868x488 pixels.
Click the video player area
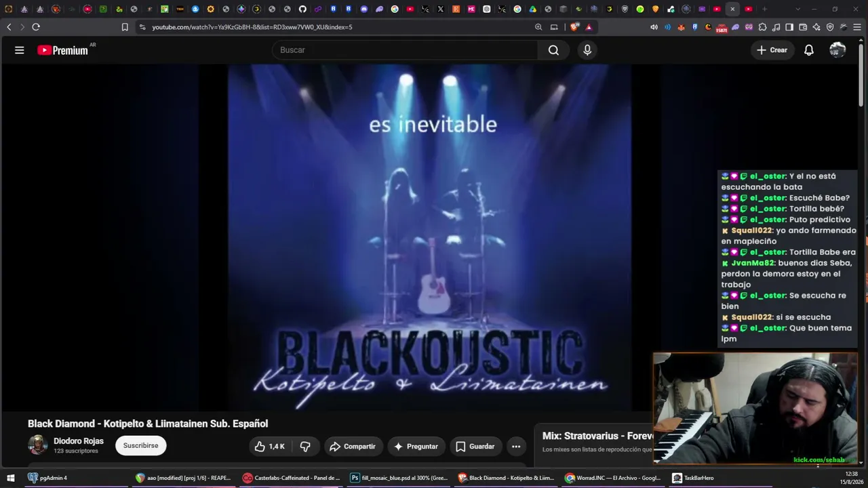point(429,237)
